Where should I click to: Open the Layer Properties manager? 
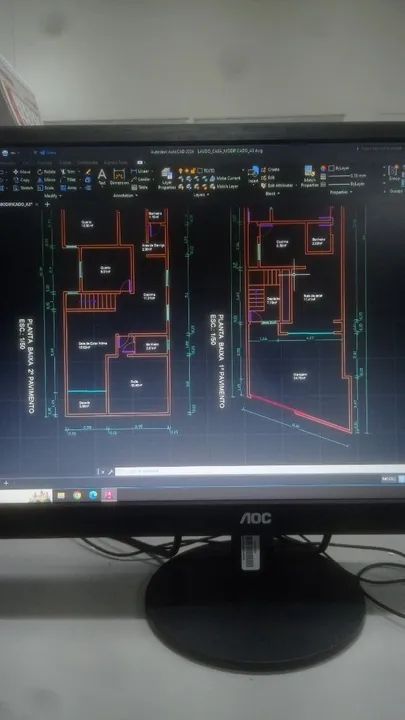[167, 179]
